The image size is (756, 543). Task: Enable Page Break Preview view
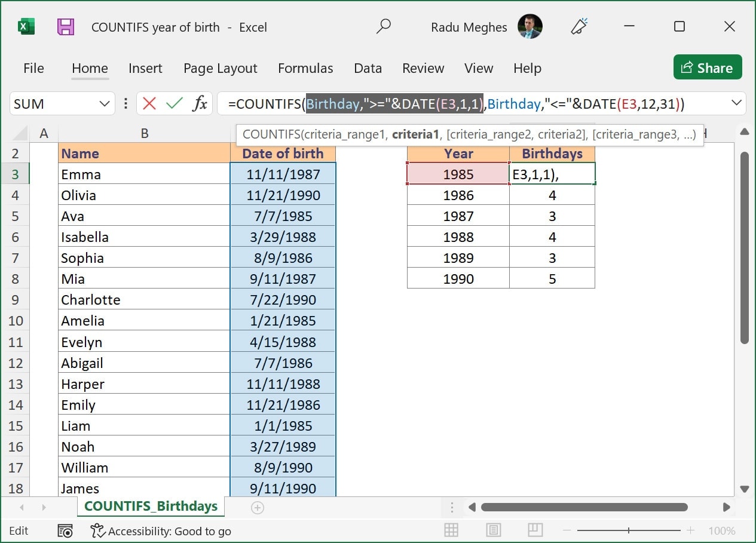[x=535, y=530]
